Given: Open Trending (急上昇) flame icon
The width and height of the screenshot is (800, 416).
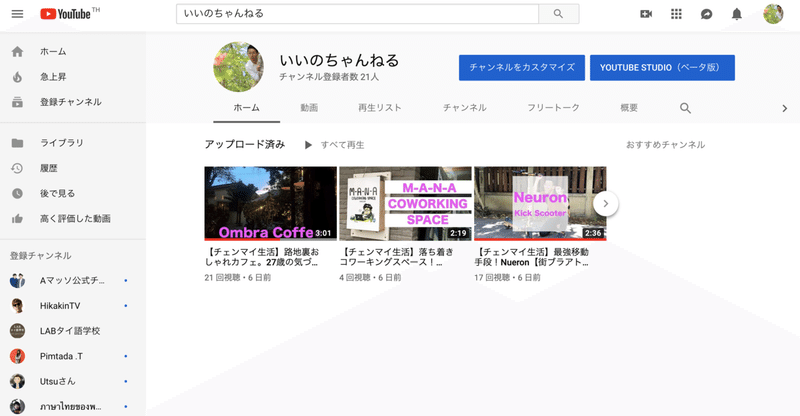Looking at the screenshot, I should [17, 77].
